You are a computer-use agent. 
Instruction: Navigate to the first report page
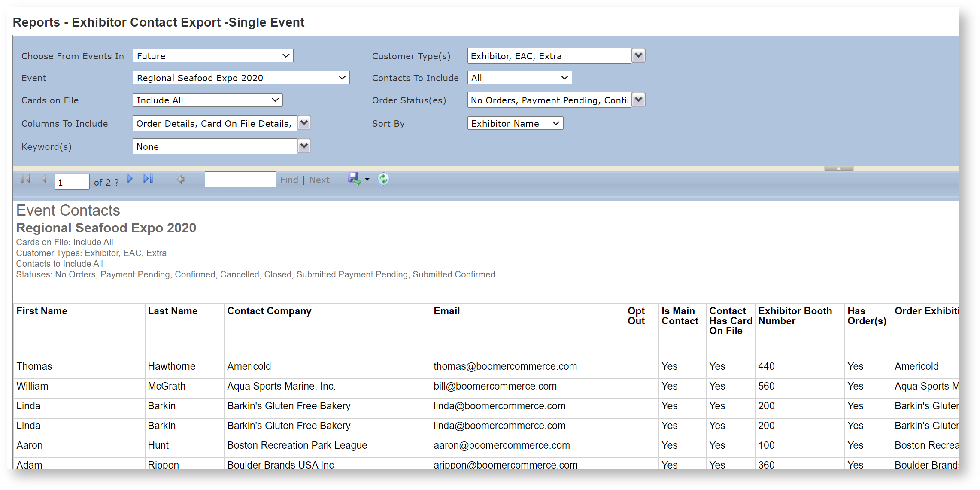click(x=24, y=179)
